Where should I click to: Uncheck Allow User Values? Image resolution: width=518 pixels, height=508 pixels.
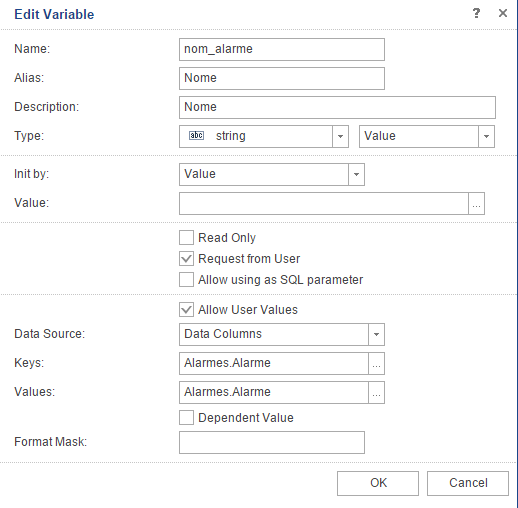tap(186, 310)
